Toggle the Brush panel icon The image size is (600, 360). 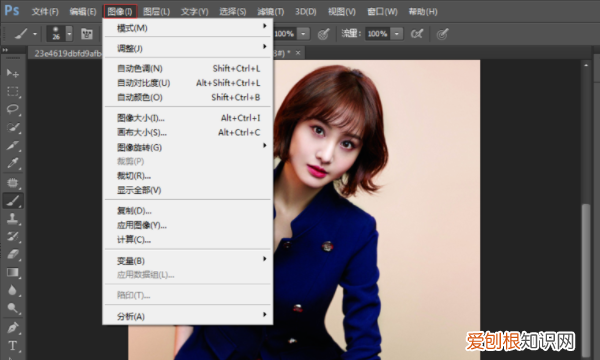click(x=87, y=34)
